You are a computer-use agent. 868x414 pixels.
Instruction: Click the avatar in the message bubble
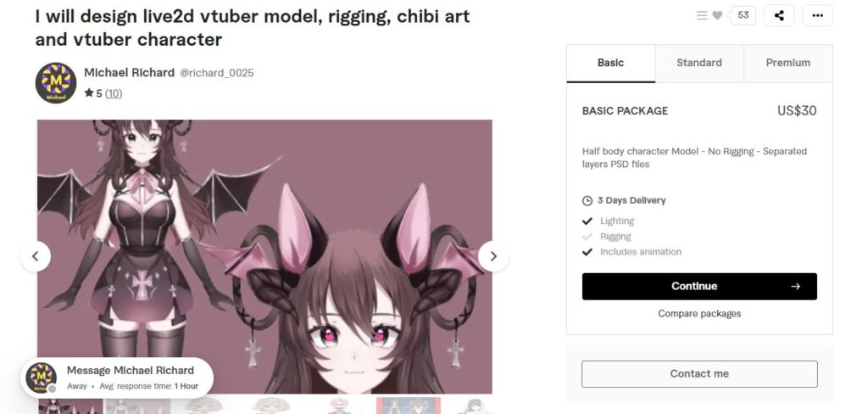pos(41,378)
